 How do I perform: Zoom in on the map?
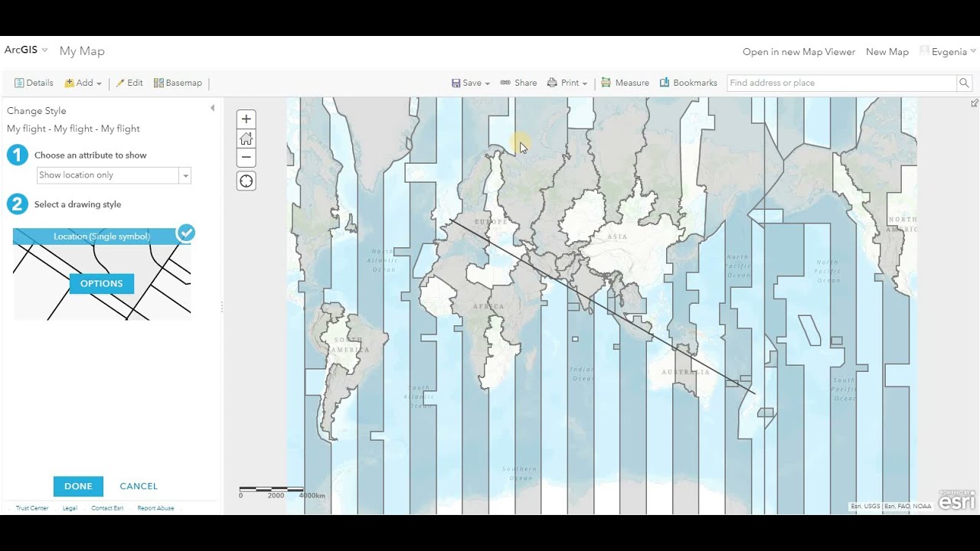tap(246, 119)
